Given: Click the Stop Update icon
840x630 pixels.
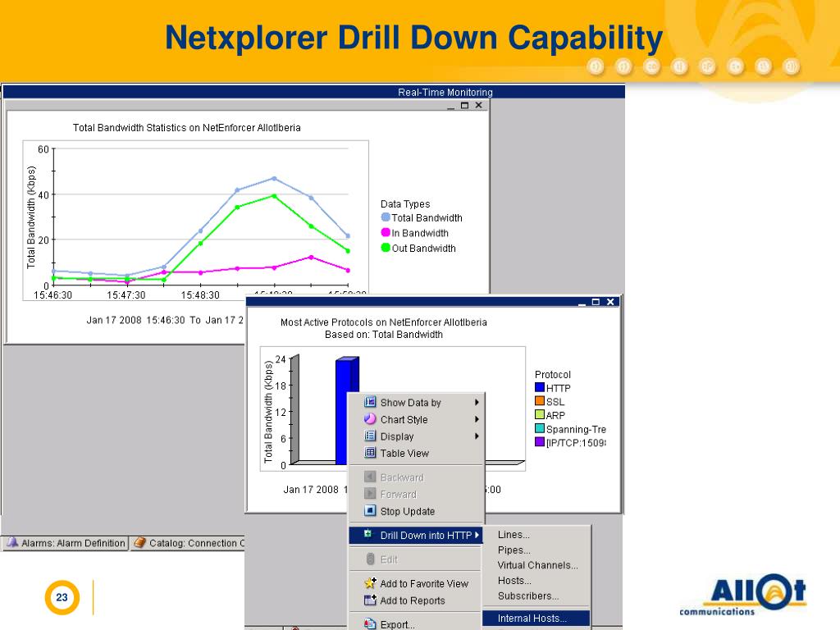Looking at the screenshot, I should click(x=370, y=510).
